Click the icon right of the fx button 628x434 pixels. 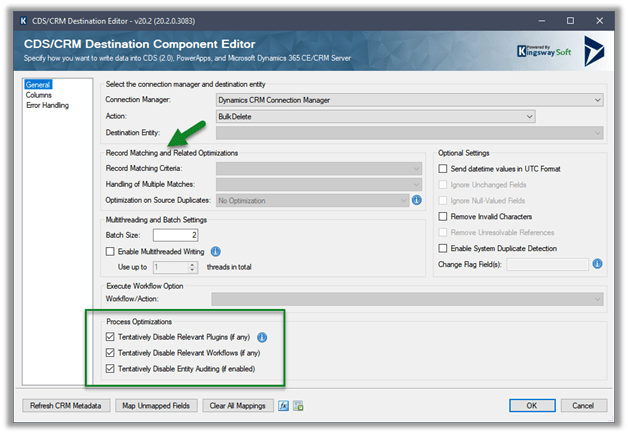(x=298, y=405)
